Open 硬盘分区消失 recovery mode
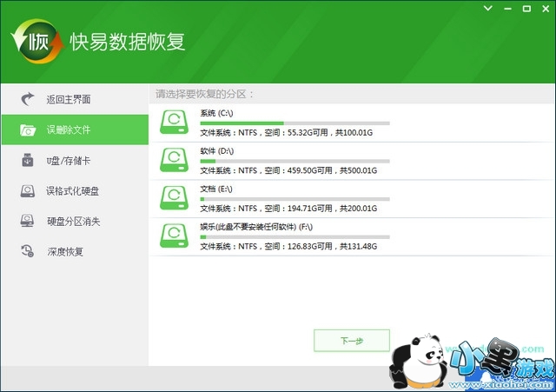The height and width of the screenshot is (392, 556). click(x=75, y=222)
